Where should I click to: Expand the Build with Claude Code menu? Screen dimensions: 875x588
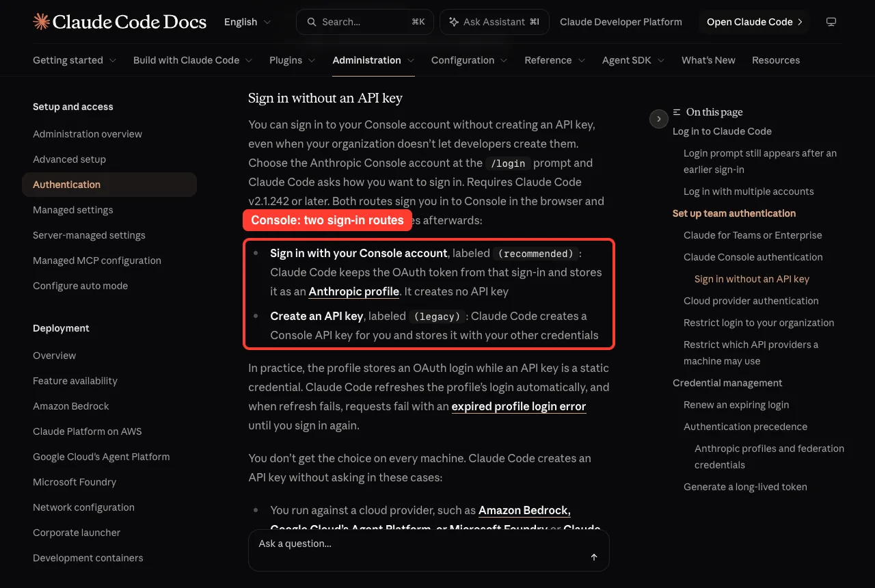click(193, 60)
